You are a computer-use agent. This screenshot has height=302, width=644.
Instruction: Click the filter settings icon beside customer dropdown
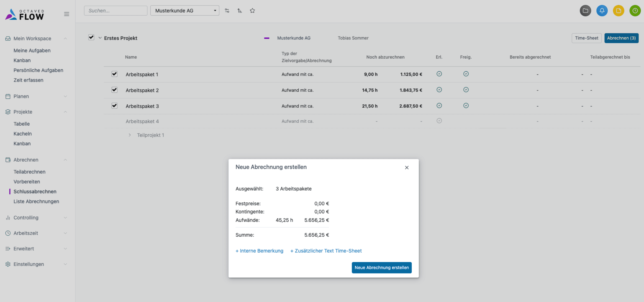227,10
